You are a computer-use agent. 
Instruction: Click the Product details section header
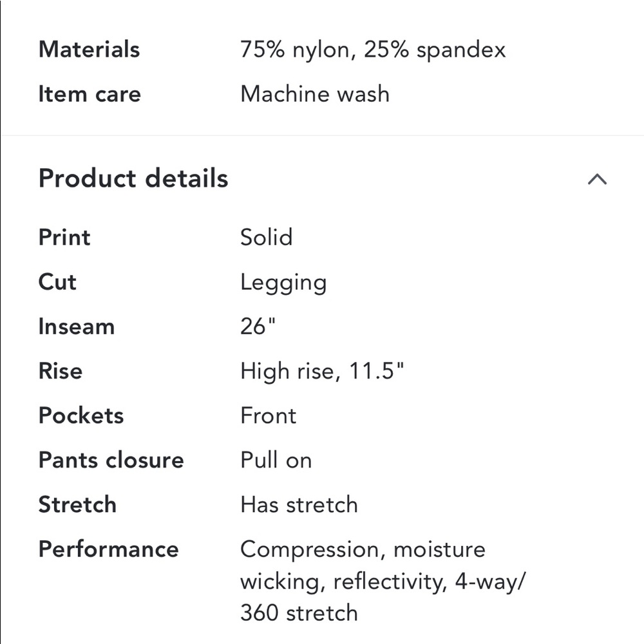[133, 179]
